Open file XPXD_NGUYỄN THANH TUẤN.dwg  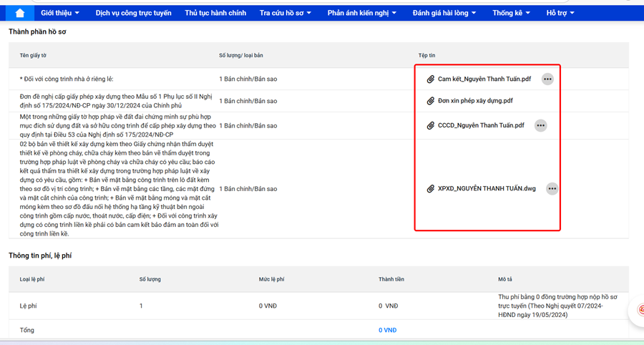point(487,189)
